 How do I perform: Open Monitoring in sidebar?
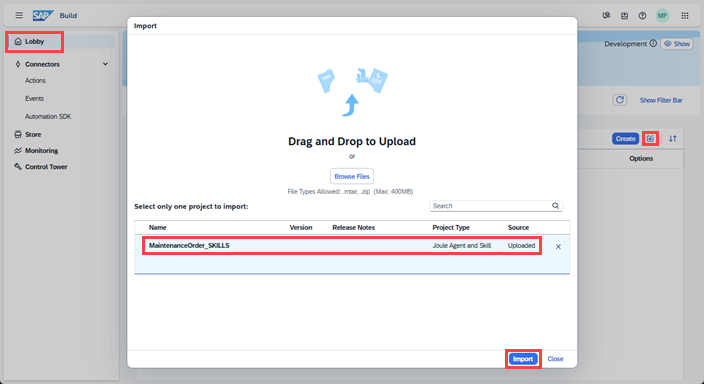click(x=41, y=150)
